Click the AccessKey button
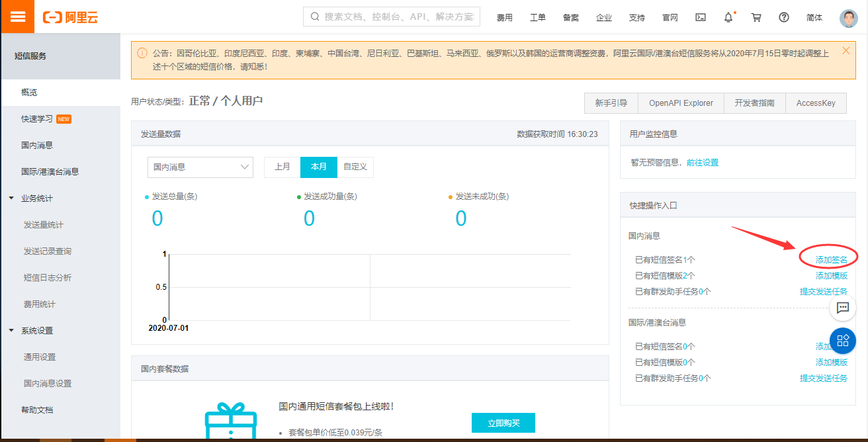The height and width of the screenshot is (442, 868). (x=816, y=103)
